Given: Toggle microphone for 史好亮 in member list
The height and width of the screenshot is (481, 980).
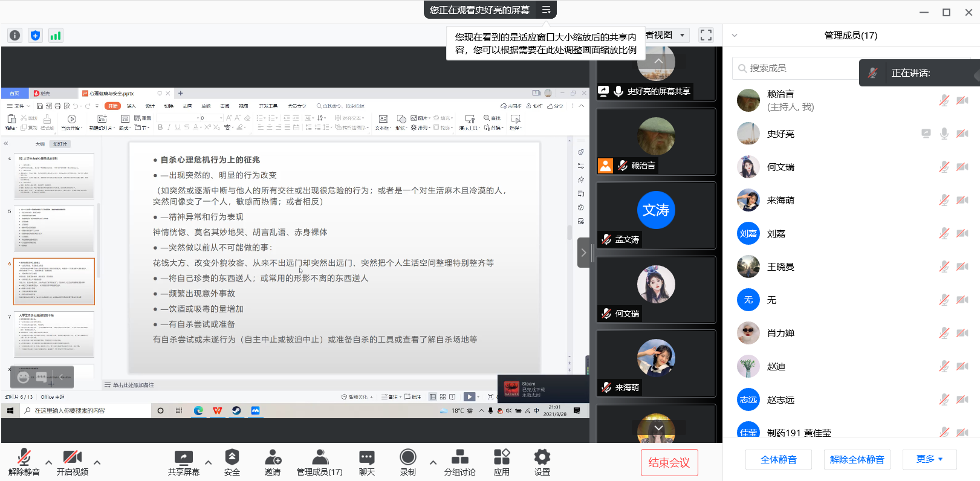Looking at the screenshot, I should pyautogui.click(x=944, y=134).
